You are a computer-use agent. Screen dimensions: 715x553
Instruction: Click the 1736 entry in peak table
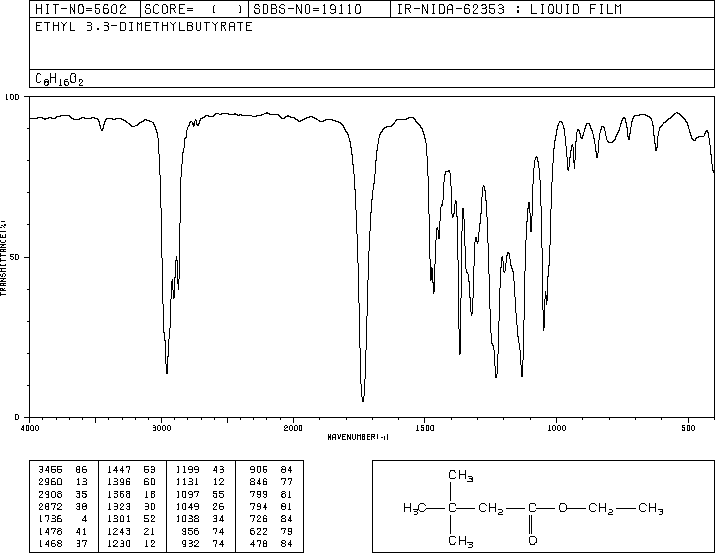click(x=50, y=519)
